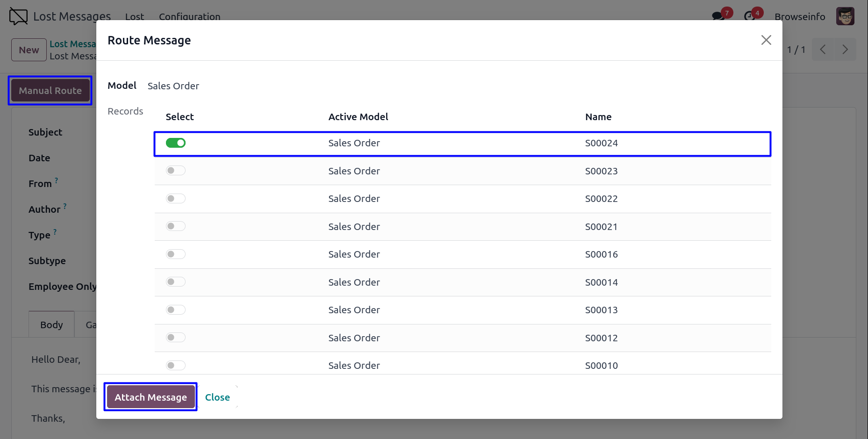Open the Sales Order model dropdown
868x439 pixels.
click(173, 86)
